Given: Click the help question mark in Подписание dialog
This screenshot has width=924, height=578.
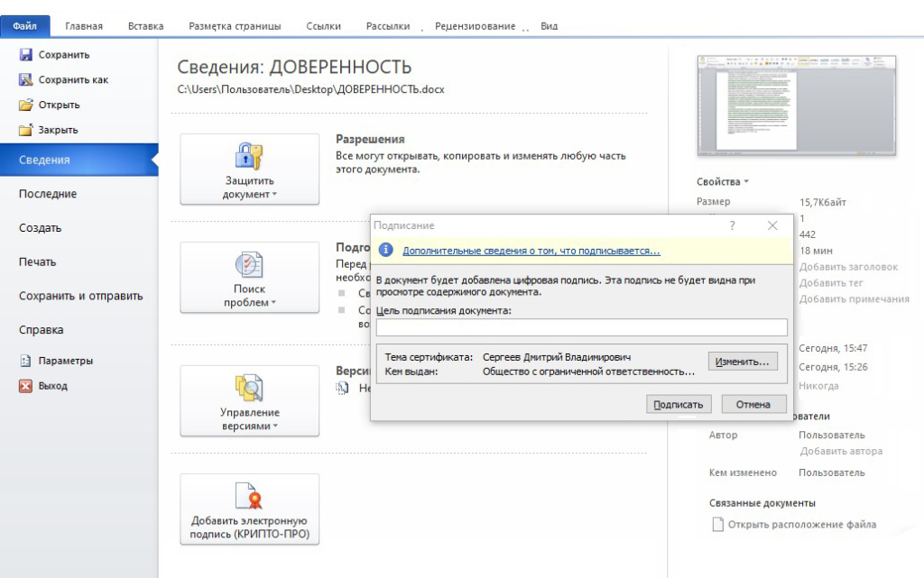Looking at the screenshot, I should pos(732,225).
